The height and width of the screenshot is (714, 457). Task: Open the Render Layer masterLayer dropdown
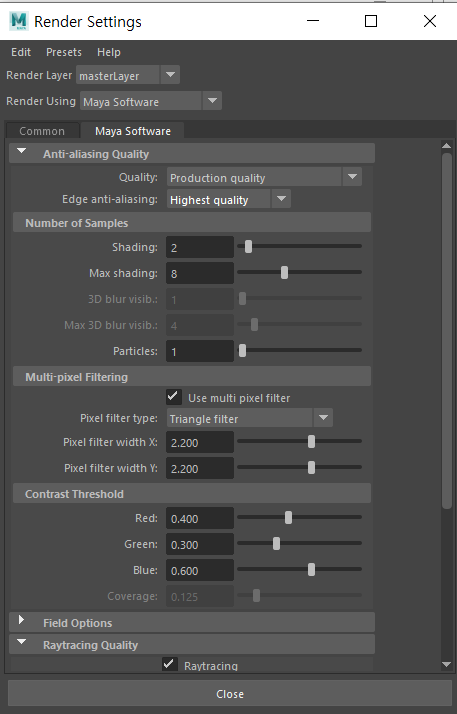tap(128, 75)
